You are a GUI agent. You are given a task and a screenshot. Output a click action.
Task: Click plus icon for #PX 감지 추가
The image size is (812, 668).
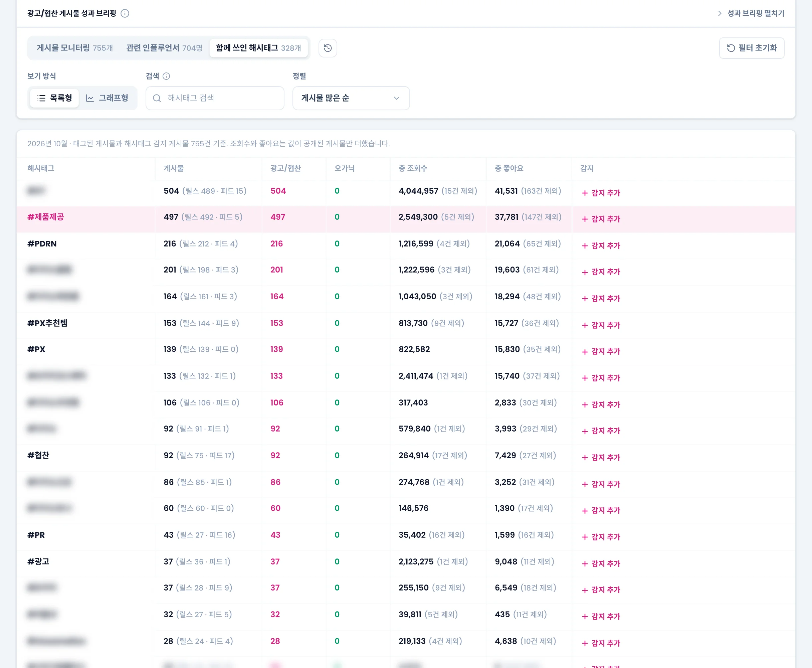pyautogui.click(x=585, y=352)
